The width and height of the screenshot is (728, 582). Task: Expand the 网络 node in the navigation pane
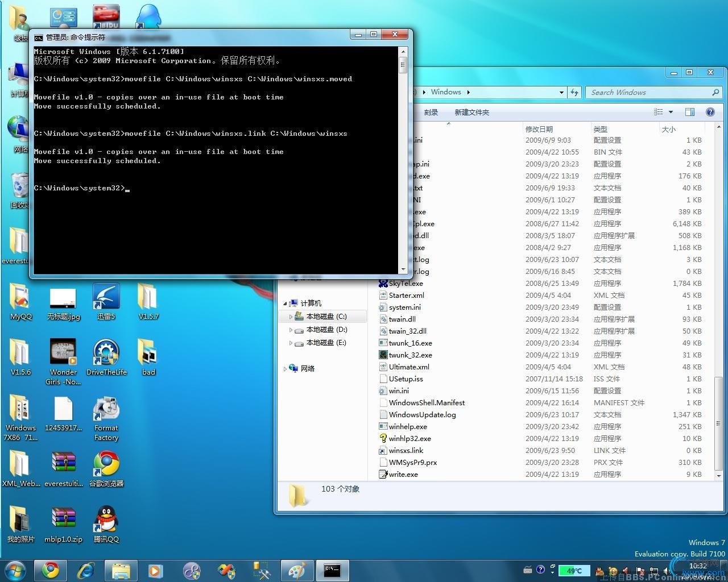[x=285, y=369]
